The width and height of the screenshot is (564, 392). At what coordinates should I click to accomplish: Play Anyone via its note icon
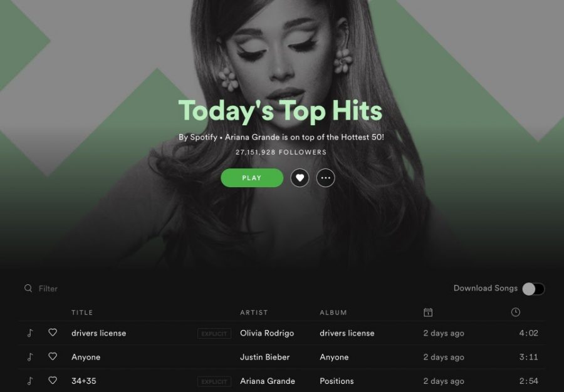point(30,357)
